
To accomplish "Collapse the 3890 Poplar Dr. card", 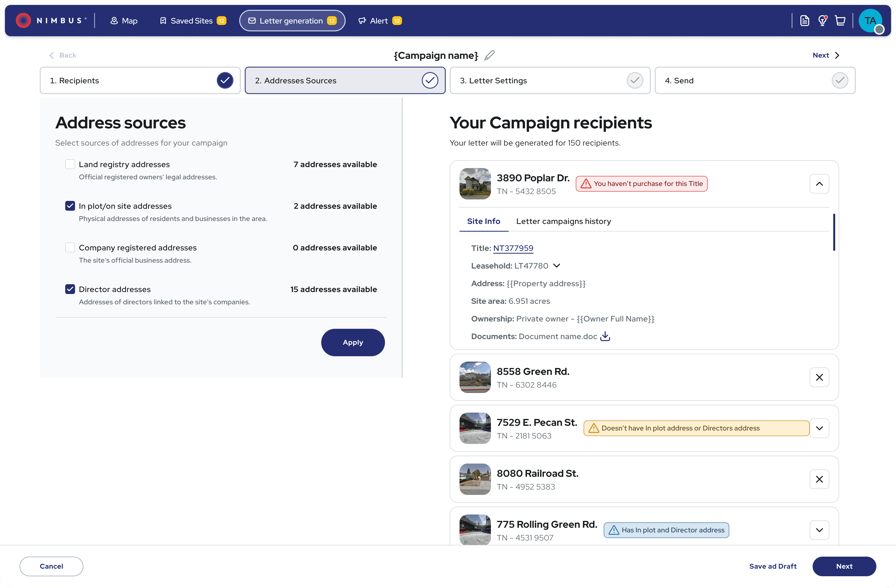I will (819, 184).
